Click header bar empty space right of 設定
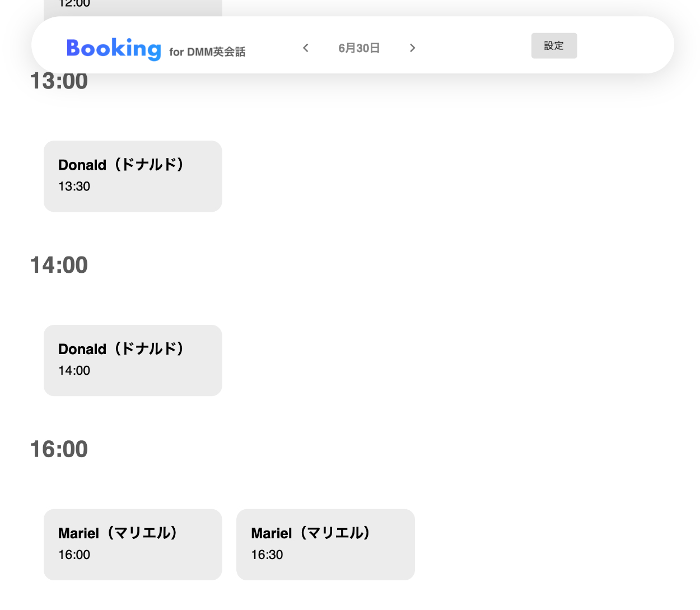Image resolution: width=700 pixels, height=610 pixels. [x=622, y=46]
